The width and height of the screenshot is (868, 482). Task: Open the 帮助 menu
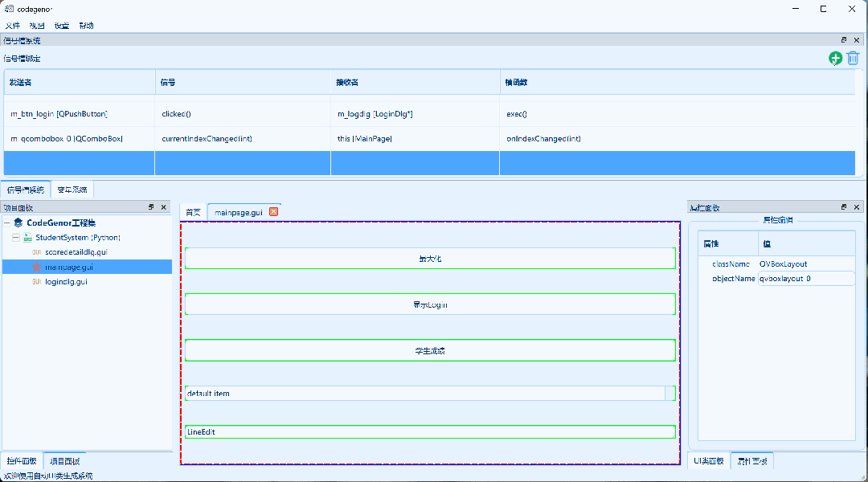[x=86, y=26]
